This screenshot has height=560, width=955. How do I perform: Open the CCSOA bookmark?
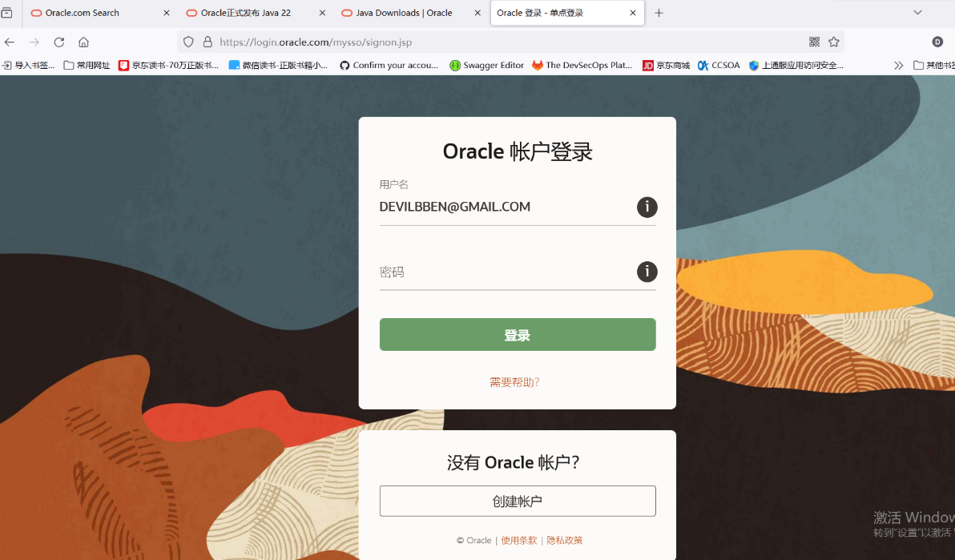pyautogui.click(x=719, y=65)
